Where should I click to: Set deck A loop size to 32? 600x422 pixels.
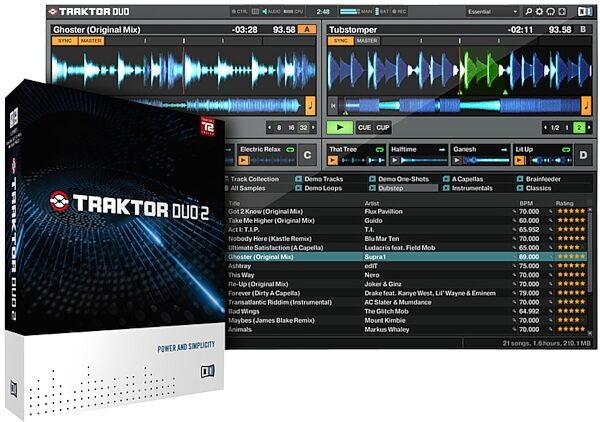303,127
